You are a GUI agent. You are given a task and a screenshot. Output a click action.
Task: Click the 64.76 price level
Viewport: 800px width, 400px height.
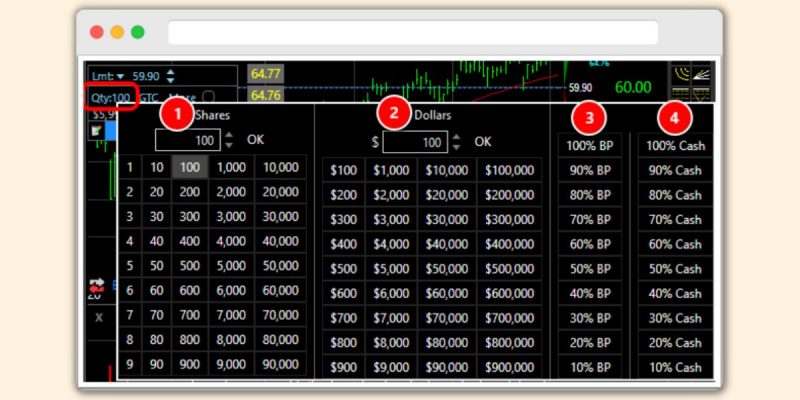[265, 95]
